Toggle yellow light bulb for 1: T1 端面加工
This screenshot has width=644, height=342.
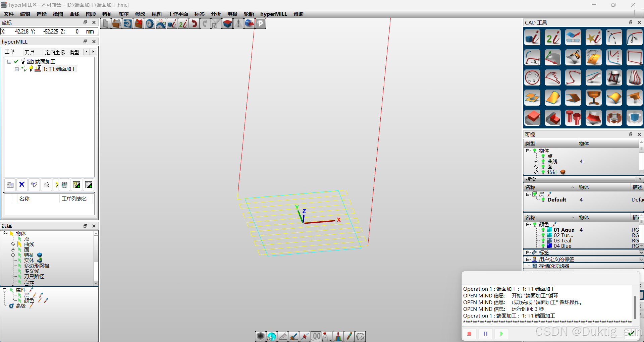tap(31, 69)
